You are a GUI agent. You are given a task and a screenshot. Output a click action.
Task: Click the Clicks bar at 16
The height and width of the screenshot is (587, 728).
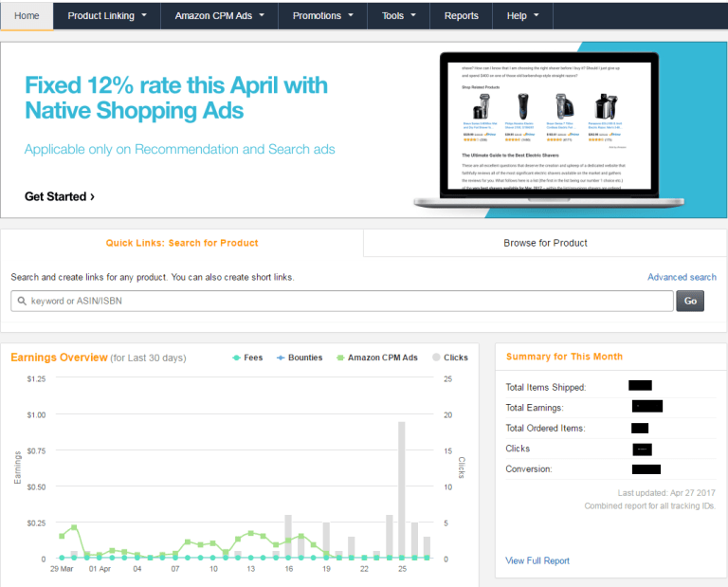[288, 536]
